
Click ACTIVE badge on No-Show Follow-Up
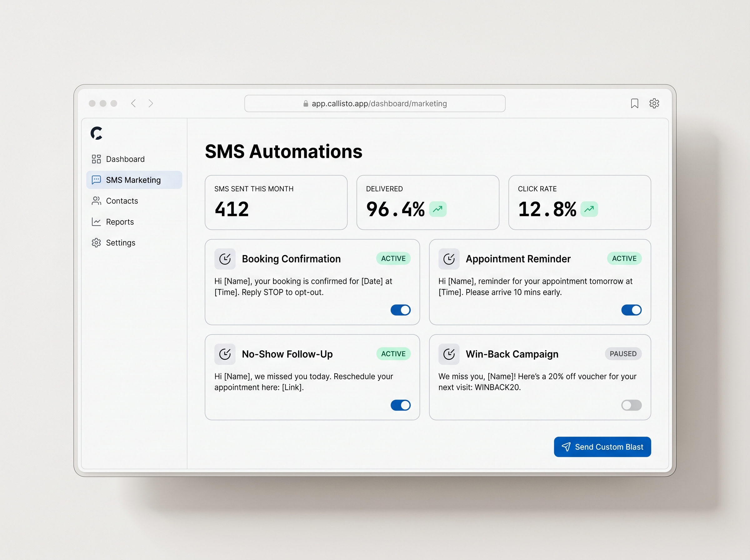(x=393, y=353)
